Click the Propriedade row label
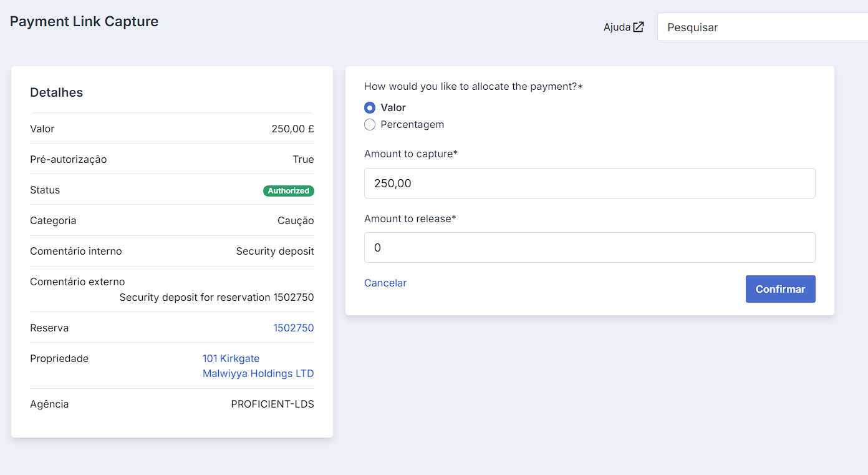The width and height of the screenshot is (868, 475). pos(59,359)
